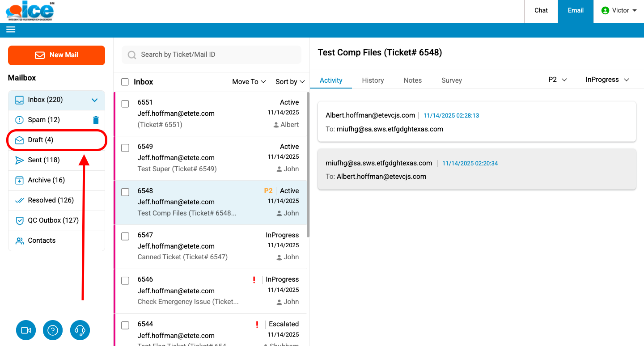Screen dimensions: 644x346
Task: Open the Contacts list
Action: pos(42,241)
